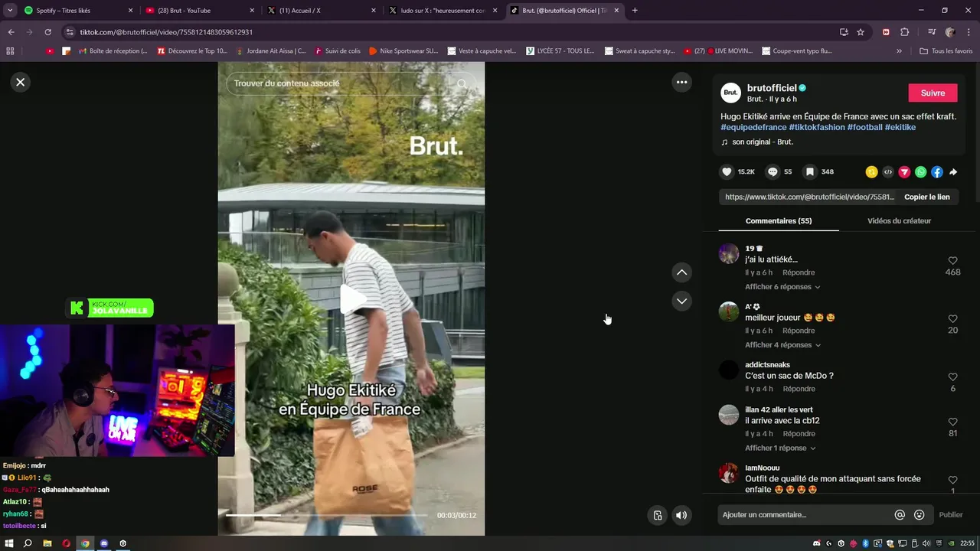
Task: Expand 'Afficher 4 réponses' under 'meilleur joueur'
Action: 782,345
